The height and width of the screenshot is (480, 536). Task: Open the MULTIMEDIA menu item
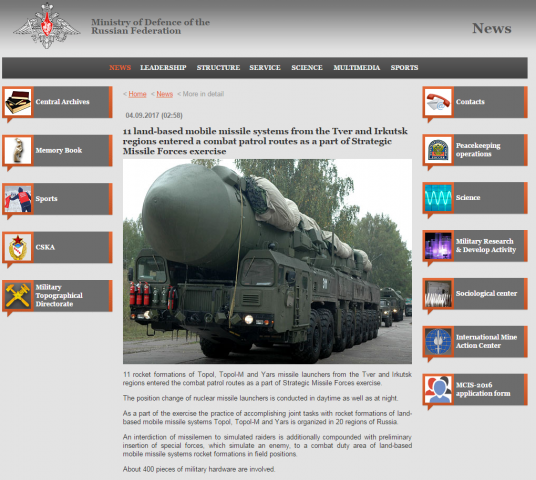[357, 68]
